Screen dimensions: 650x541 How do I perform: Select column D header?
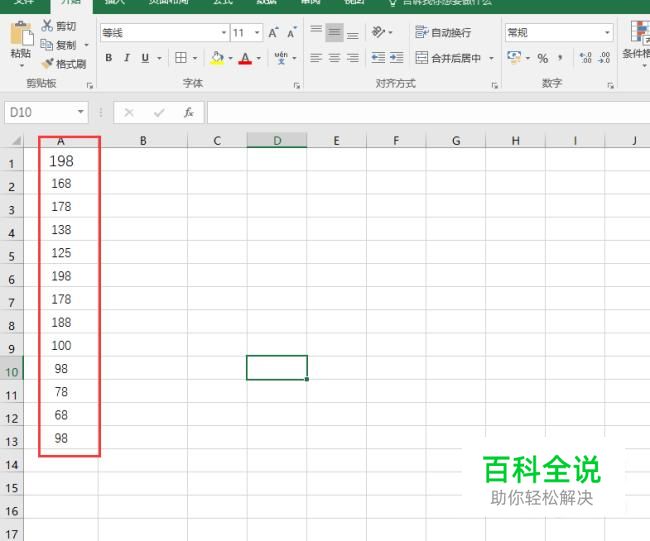[277, 141]
